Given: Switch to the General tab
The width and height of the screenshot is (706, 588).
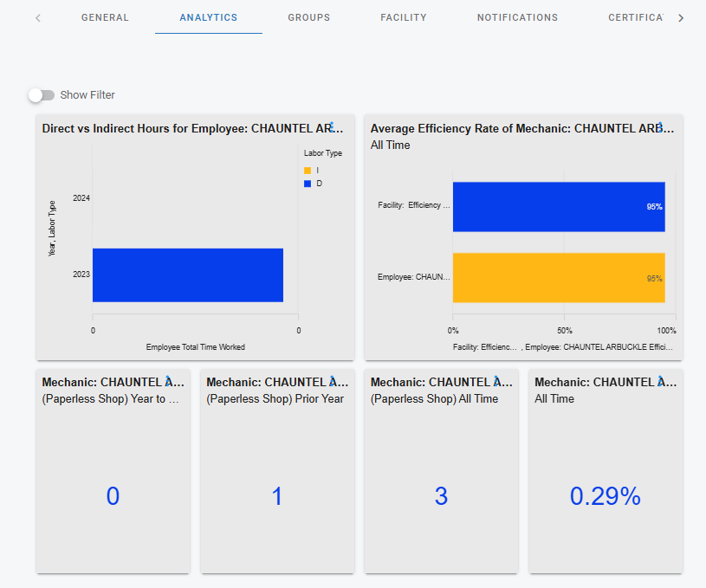Looking at the screenshot, I should click(105, 17).
